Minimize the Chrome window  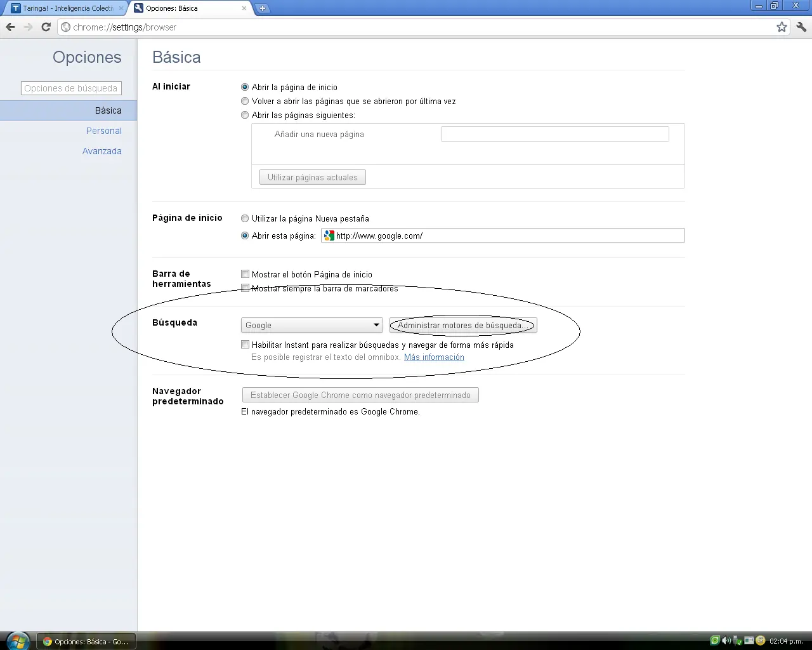click(759, 6)
